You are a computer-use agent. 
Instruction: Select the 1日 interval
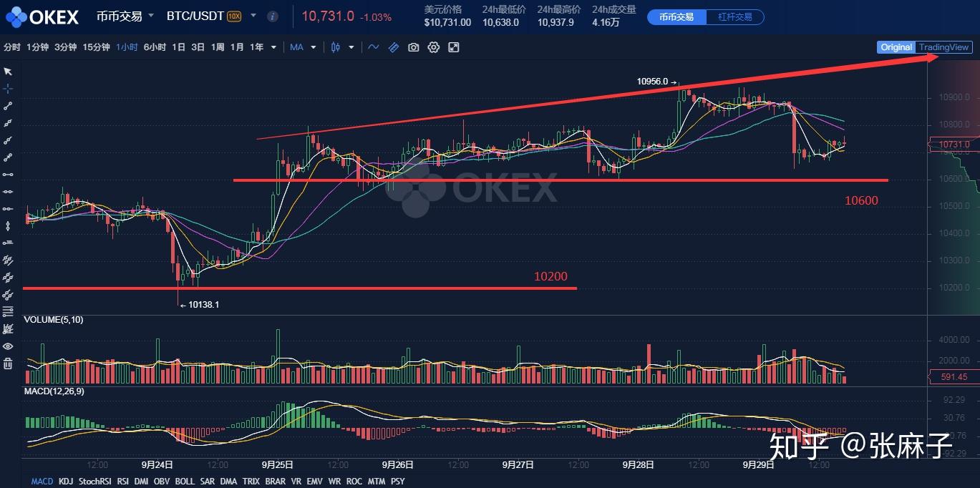pos(178,47)
